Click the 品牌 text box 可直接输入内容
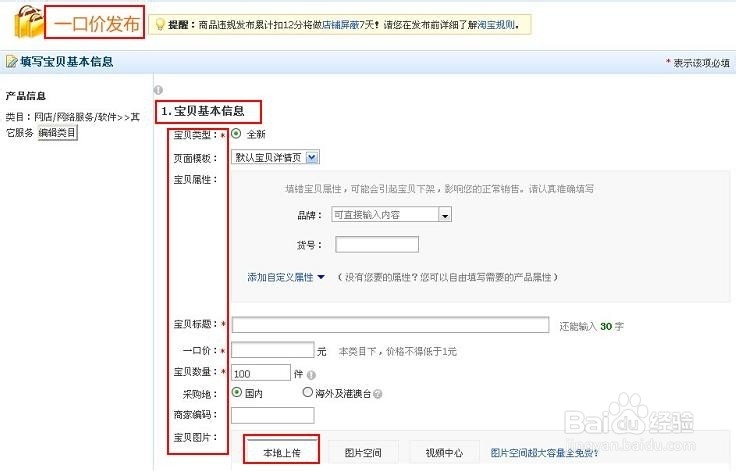This screenshot has height=471, width=736. click(x=385, y=215)
